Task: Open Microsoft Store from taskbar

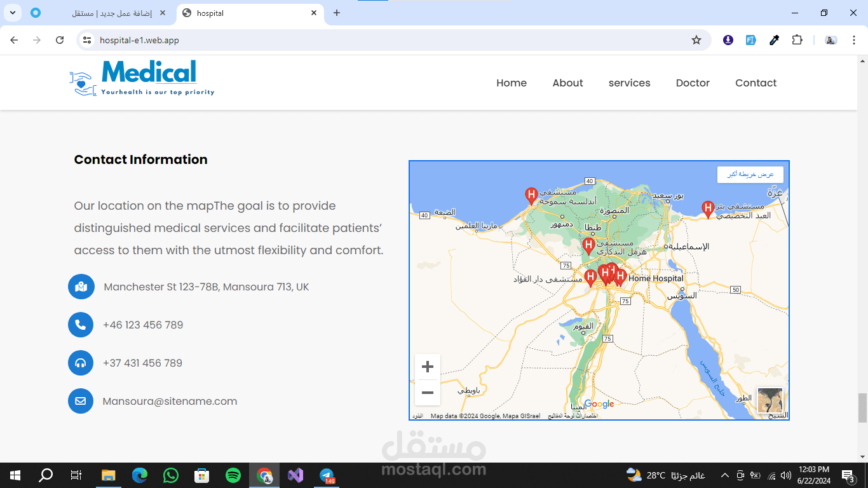Action: pyautogui.click(x=202, y=475)
